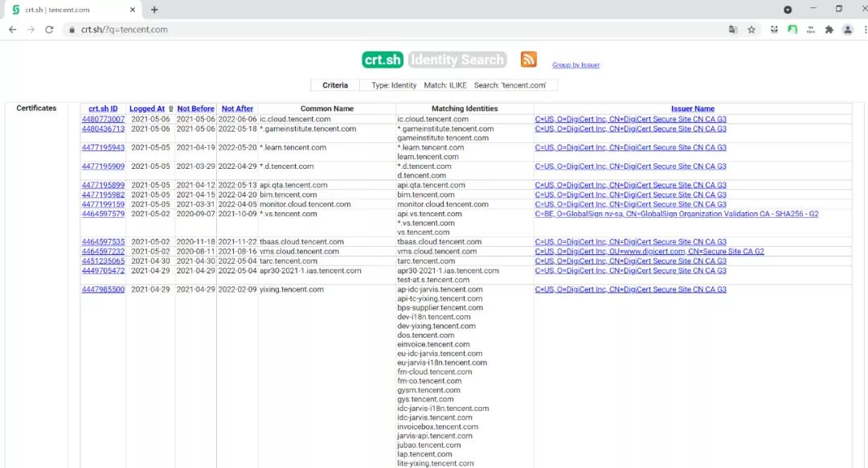868x468 pixels.
Task: Close the crt.sh tencent.com tab
Action: pos(133,10)
